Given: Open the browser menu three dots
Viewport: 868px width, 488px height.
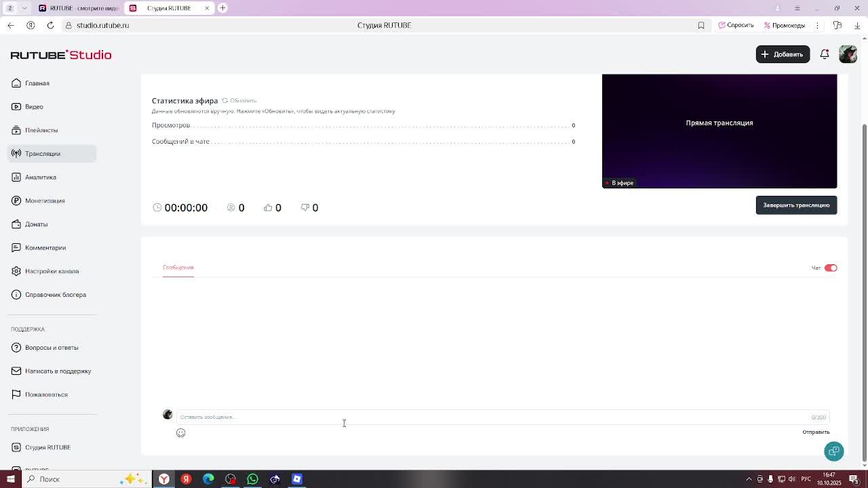Looking at the screenshot, I should point(817,25).
